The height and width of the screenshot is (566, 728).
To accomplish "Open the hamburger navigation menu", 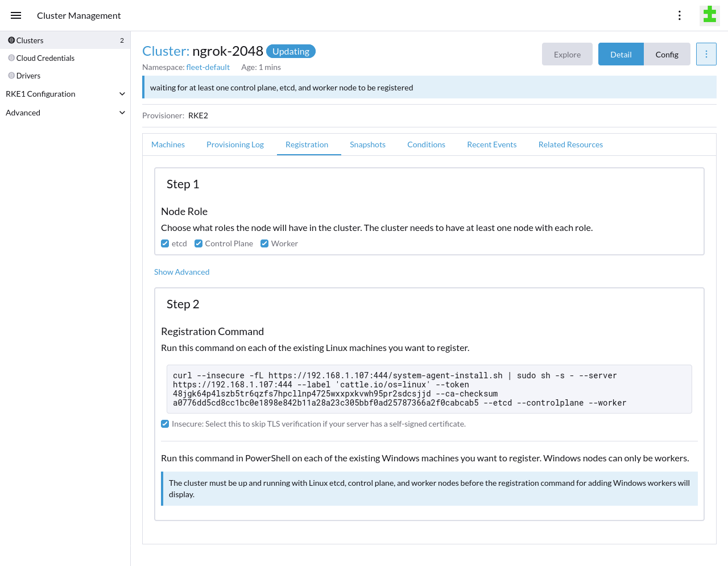I will click(x=15, y=15).
